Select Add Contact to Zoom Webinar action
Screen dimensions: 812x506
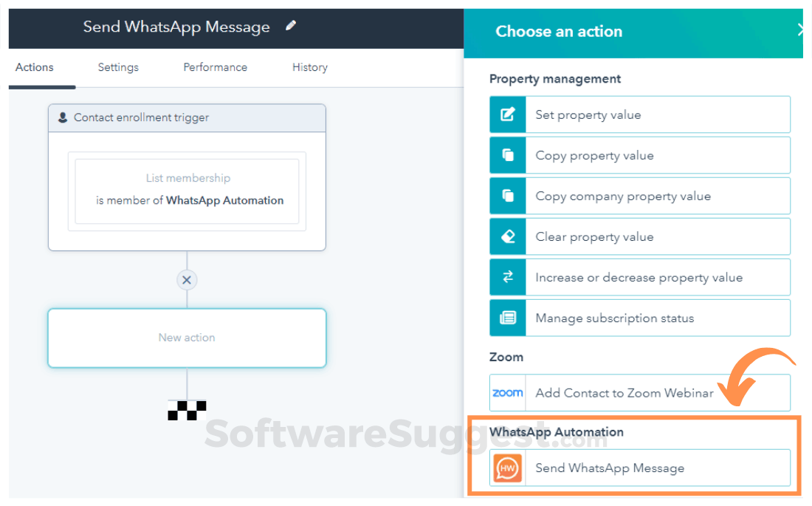click(x=624, y=392)
